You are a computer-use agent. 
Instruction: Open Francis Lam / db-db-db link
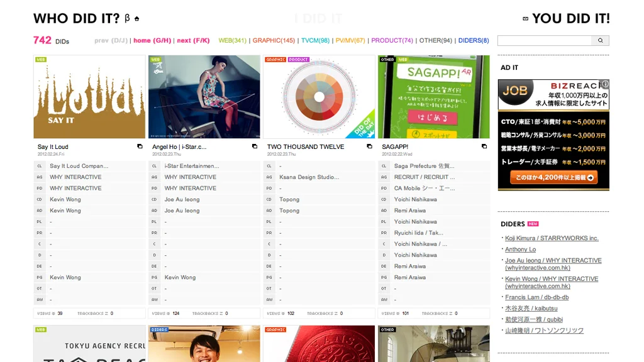point(537,297)
